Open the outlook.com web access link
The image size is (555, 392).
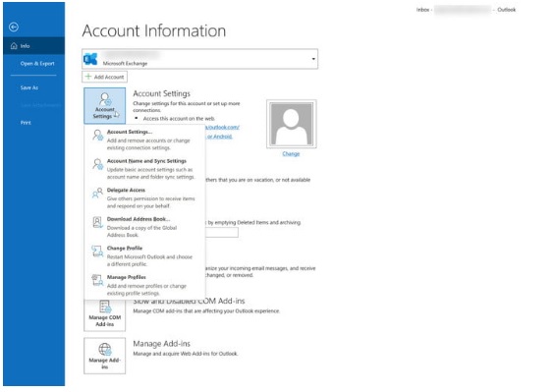coord(223,127)
